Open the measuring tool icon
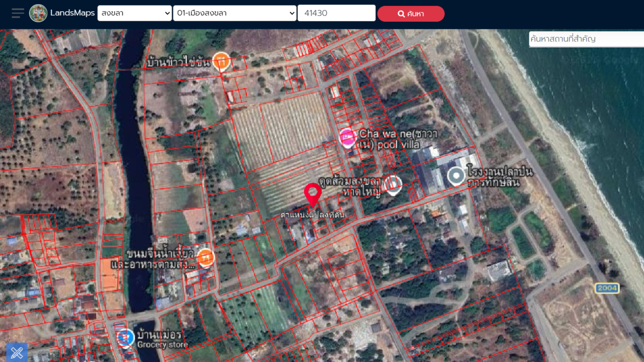644x362 pixels. point(17,353)
